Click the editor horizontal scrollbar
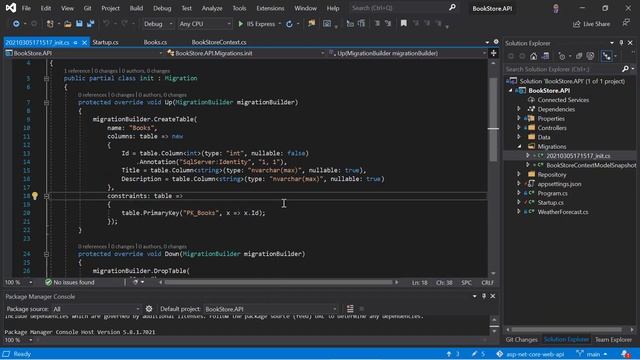Viewport: 640px width, 360px height. click(x=278, y=282)
